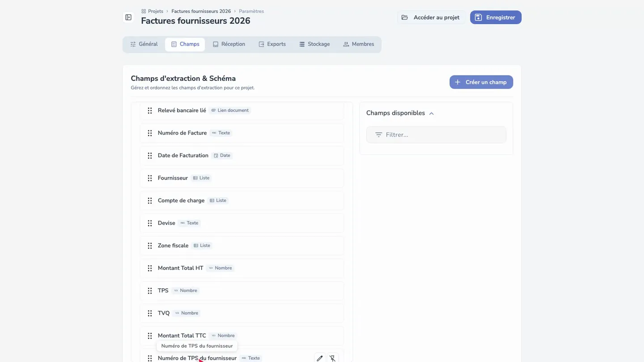This screenshot has height=362, width=644.
Task: Click the drag handle of the TVQ field
Action: pyautogui.click(x=150, y=313)
